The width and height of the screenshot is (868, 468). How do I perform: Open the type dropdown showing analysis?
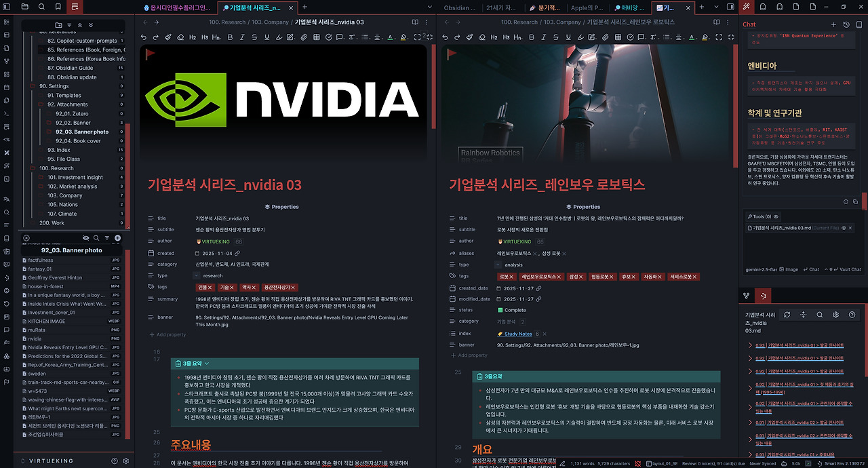pyautogui.click(x=498, y=265)
